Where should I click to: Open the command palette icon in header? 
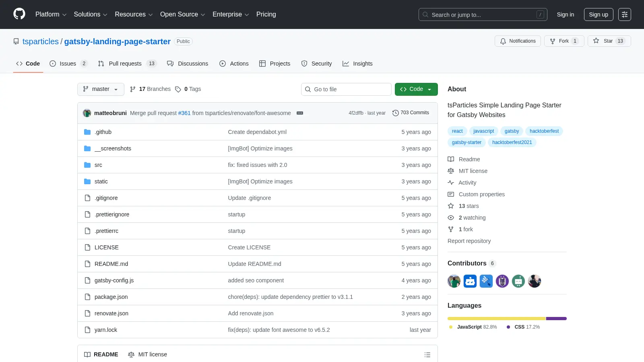coord(625,14)
